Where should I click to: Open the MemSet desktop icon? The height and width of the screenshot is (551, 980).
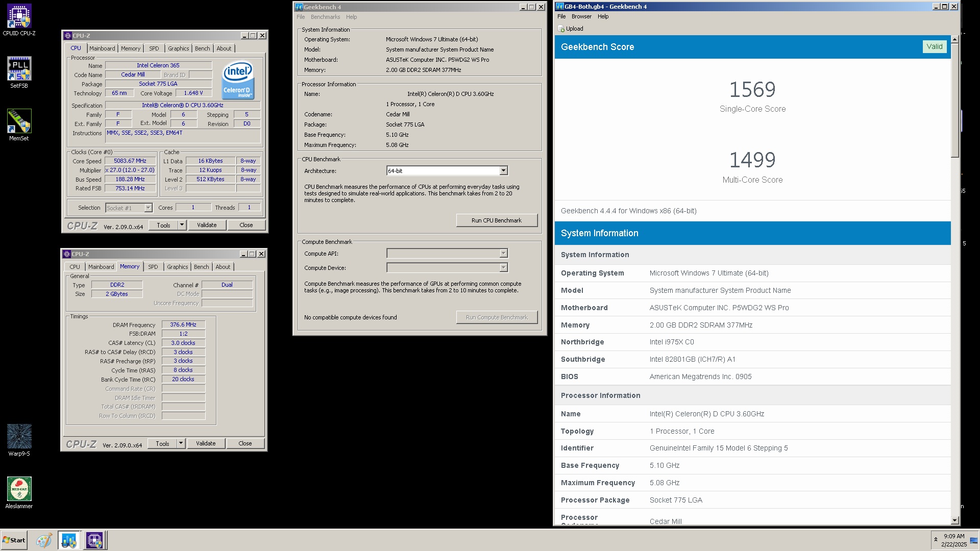point(19,125)
